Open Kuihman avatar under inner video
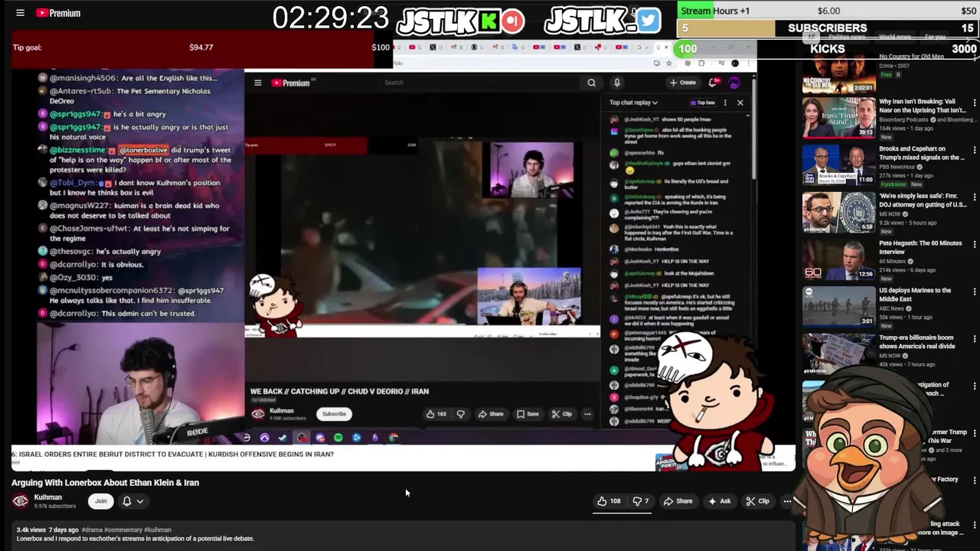This screenshot has height=551, width=980. click(x=258, y=414)
